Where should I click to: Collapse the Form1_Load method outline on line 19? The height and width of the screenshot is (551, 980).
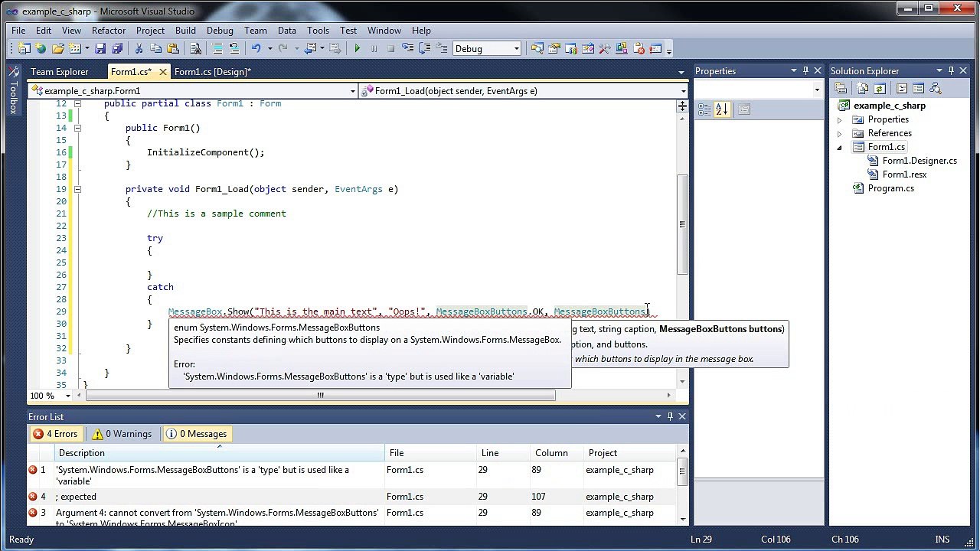tap(77, 189)
